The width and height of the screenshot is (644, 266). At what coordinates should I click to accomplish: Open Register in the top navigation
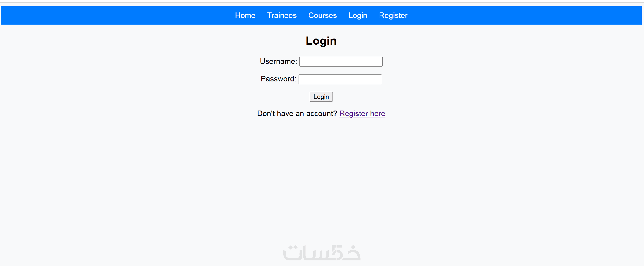pyautogui.click(x=393, y=15)
